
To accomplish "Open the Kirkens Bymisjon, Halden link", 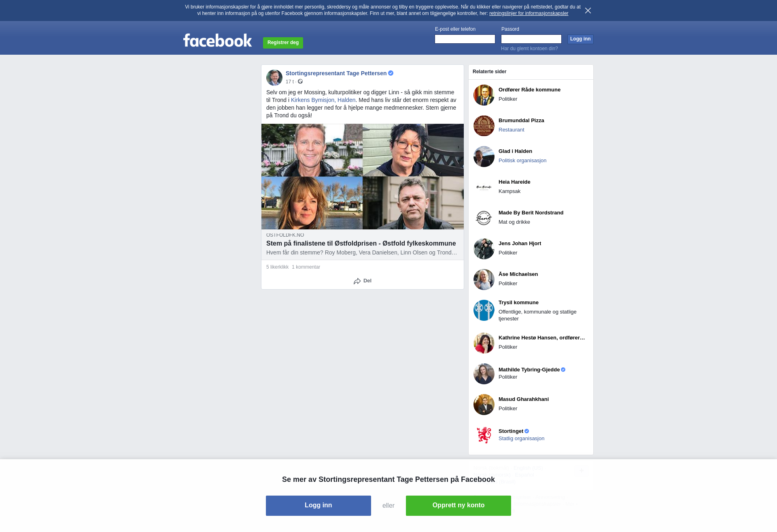I will 323,100.
